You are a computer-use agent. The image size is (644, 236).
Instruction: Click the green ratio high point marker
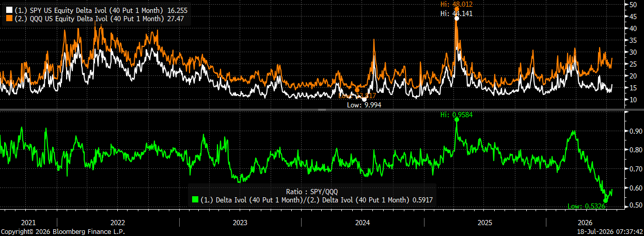[x=457, y=119]
